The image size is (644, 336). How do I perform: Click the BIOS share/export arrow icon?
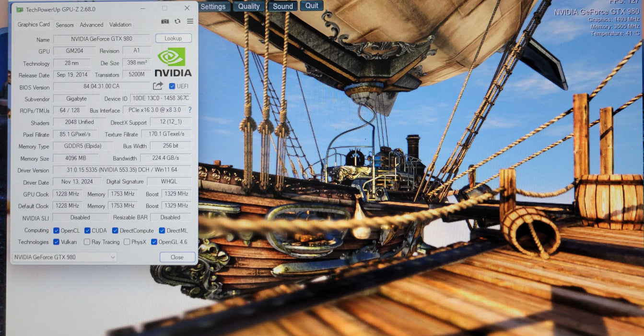pyautogui.click(x=158, y=86)
